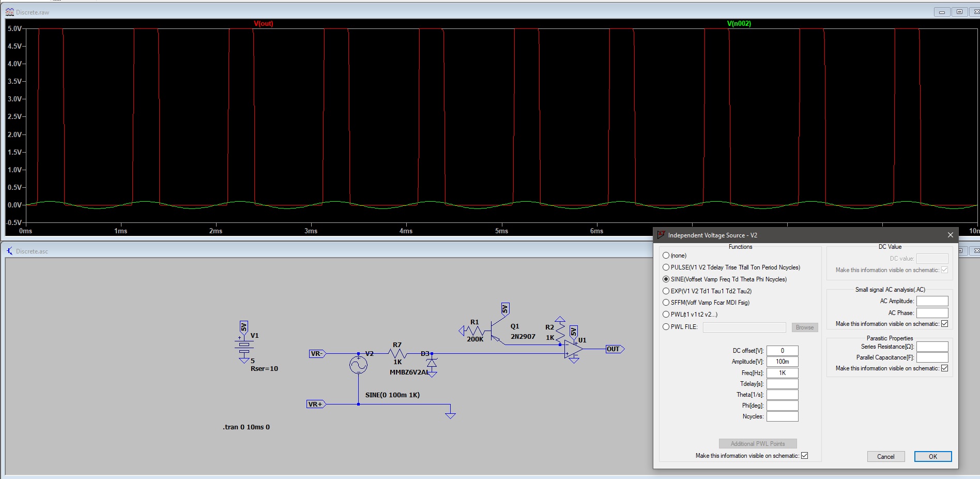Click the OUT net label flag
980x479 pixels.
[615, 349]
